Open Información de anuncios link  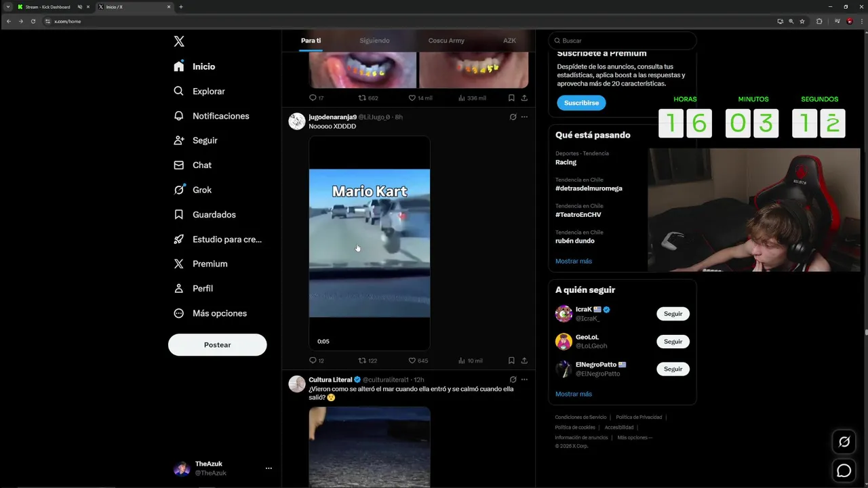pos(581,437)
